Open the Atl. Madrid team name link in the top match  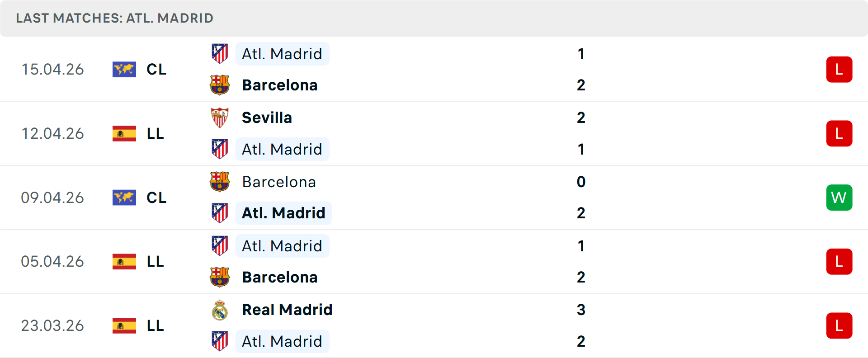[282, 53]
